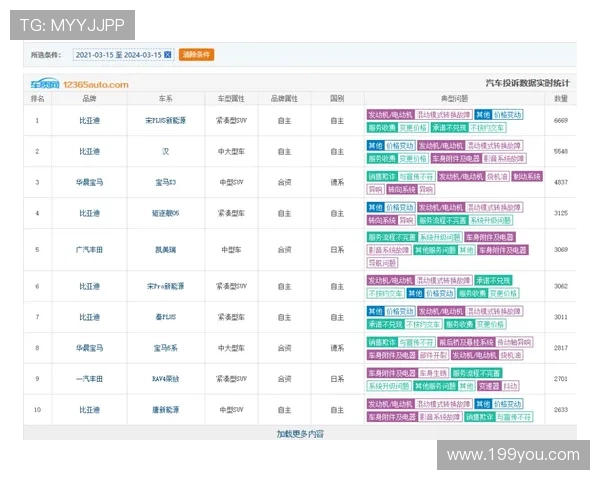600x480 pixels.
Task: Select the complaint count 4837
Action: [x=561, y=183]
